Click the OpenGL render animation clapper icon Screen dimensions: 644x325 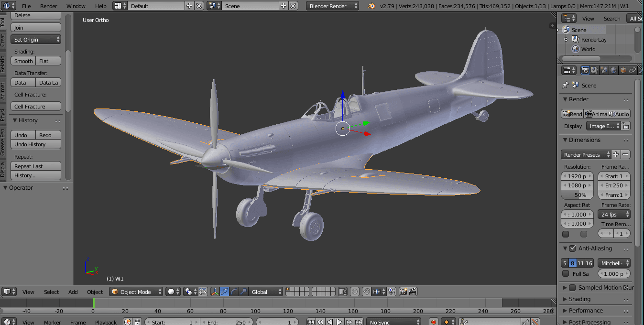[x=413, y=292]
